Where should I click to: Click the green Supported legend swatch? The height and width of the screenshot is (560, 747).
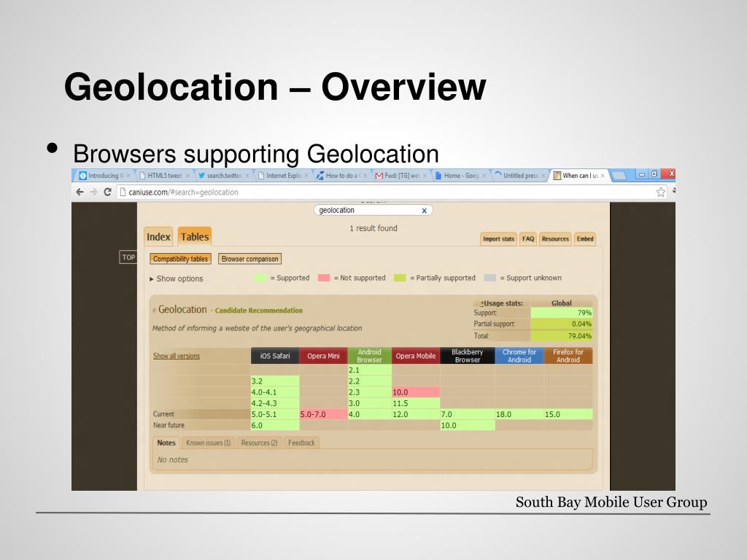point(260,278)
